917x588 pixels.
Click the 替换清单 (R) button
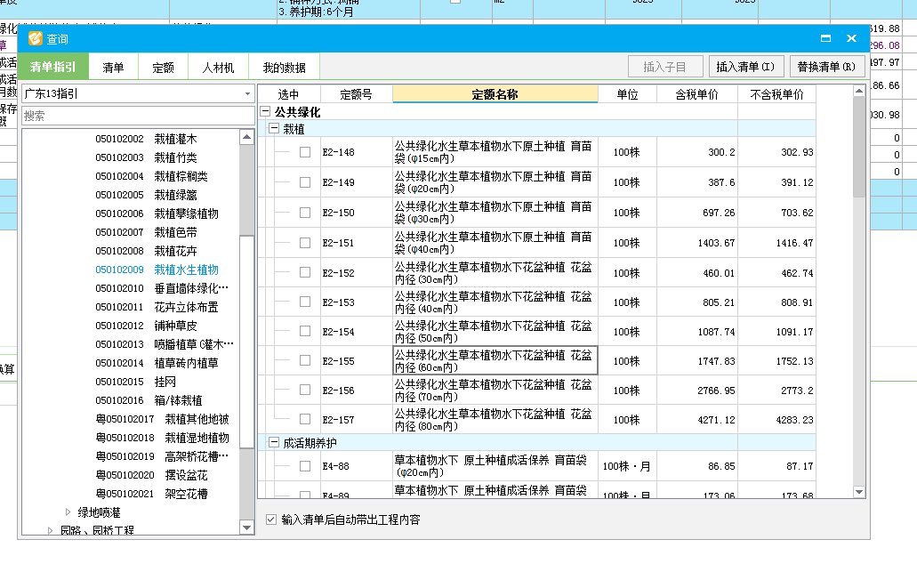(826, 67)
